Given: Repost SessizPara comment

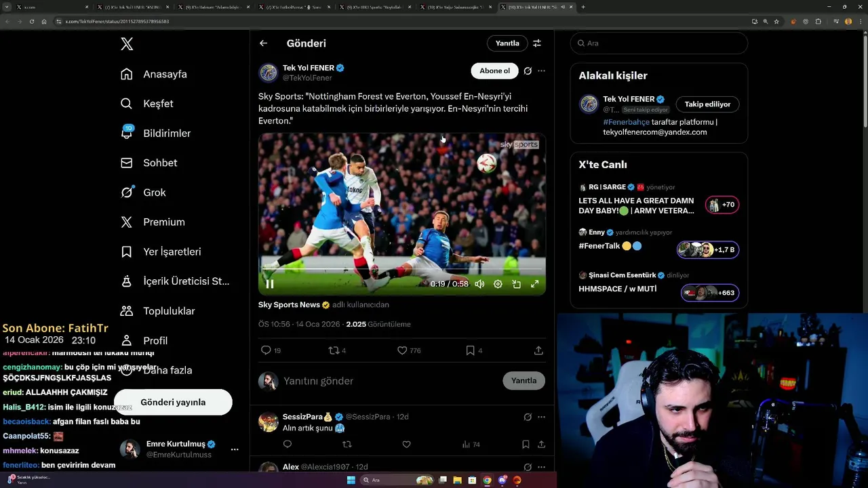Looking at the screenshot, I should click(x=347, y=445).
